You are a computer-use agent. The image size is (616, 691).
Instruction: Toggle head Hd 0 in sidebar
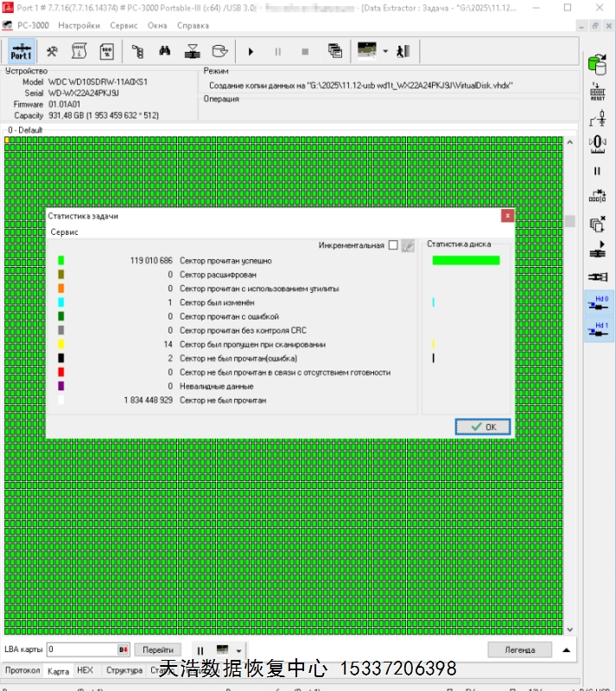pyautogui.click(x=597, y=303)
